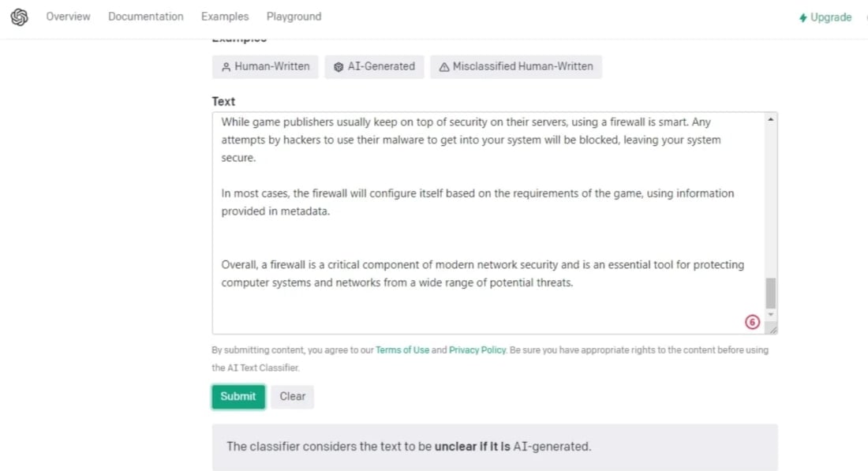The width and height of the screenshot is (868, 471).
Task: Click the warning triangle icon on Misclassified
Action: [444, 67]
